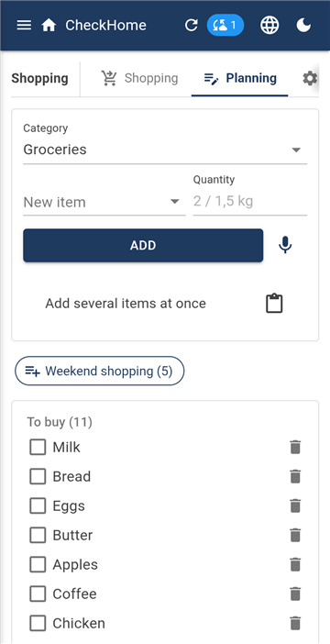
Task: Start voice input with microphone icon
Action: click(285, 245)
